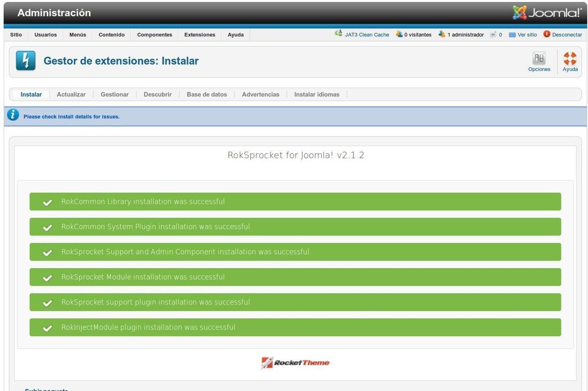
Task: Click checkmark on RokSprocket support plugin row
Action: [x=47, y=303]
